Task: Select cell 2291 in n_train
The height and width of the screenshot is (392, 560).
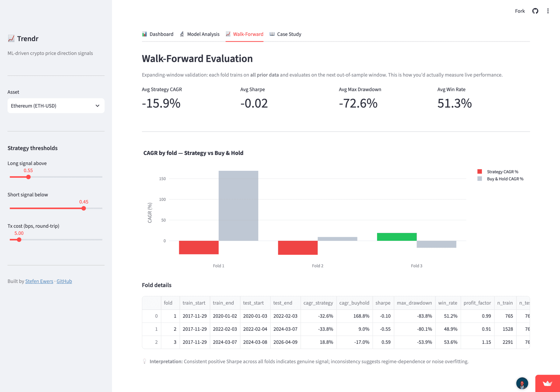Action: coord(505,342)
